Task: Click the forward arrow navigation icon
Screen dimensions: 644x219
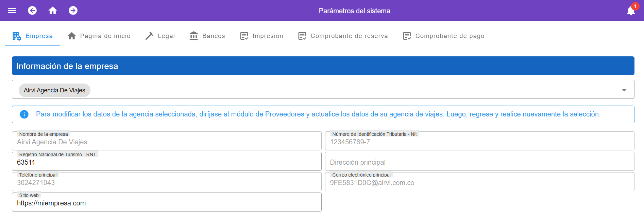Action: (x=73, y=11)
